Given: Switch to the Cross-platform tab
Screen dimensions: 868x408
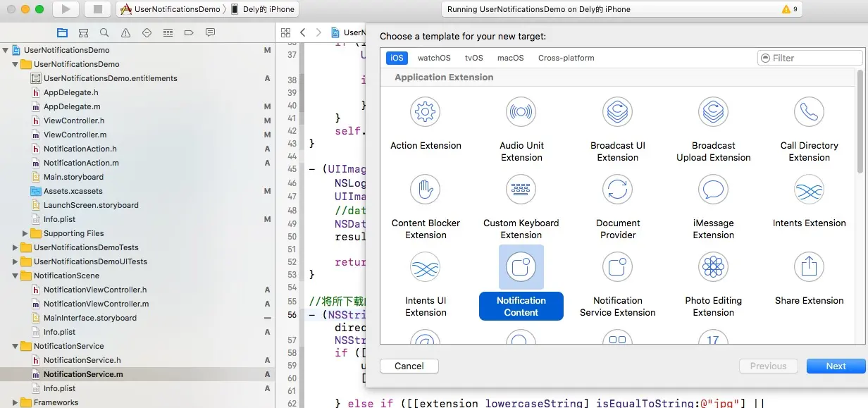Looking at the screenshot, I should [566, 58].
